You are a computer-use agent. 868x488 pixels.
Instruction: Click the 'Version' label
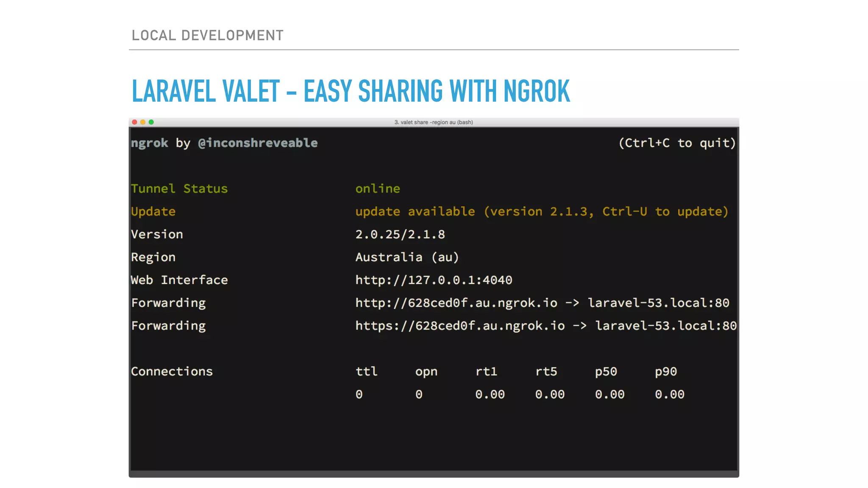157,234
